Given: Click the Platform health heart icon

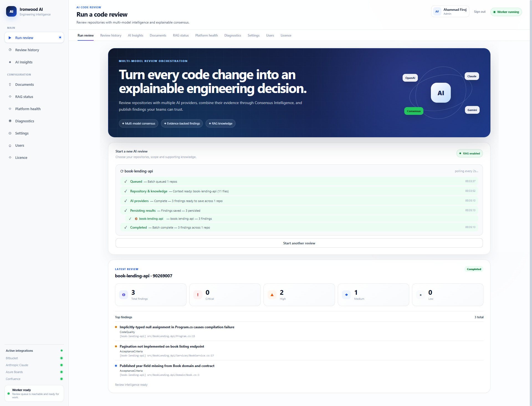Looking at the screenshot, I should point(10,109).
